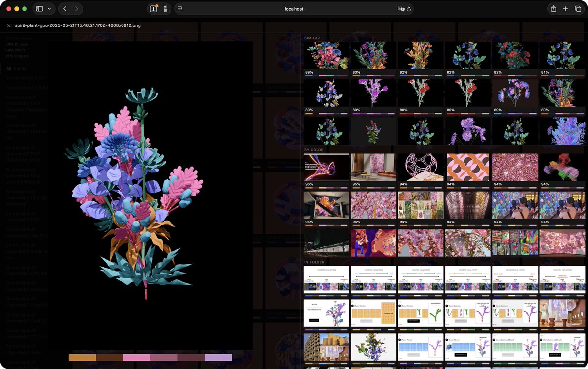The width and height of the screenshot is (588, 369).
Task: Select the lavender palette swatch
Action: (219, 357)
